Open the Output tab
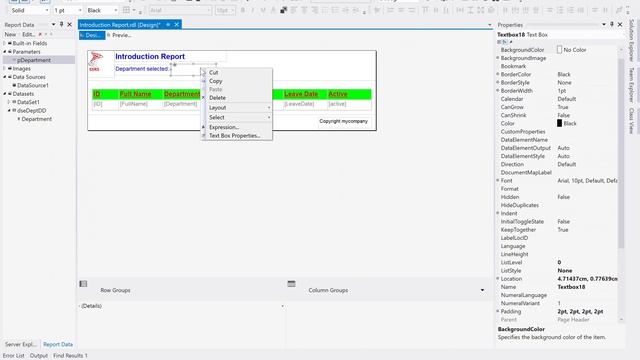This screenshot has height=360, width=640. tap(39, 356)
